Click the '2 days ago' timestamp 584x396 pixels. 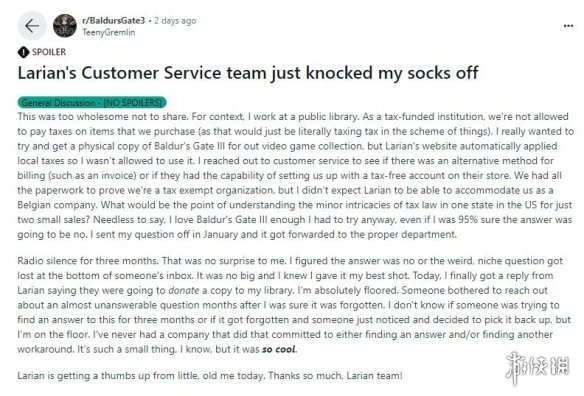pyautogui.click(x=175, y=20)
